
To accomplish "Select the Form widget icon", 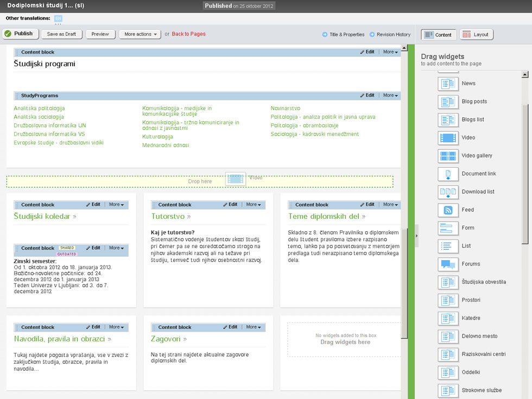I will tap(448, 228).
